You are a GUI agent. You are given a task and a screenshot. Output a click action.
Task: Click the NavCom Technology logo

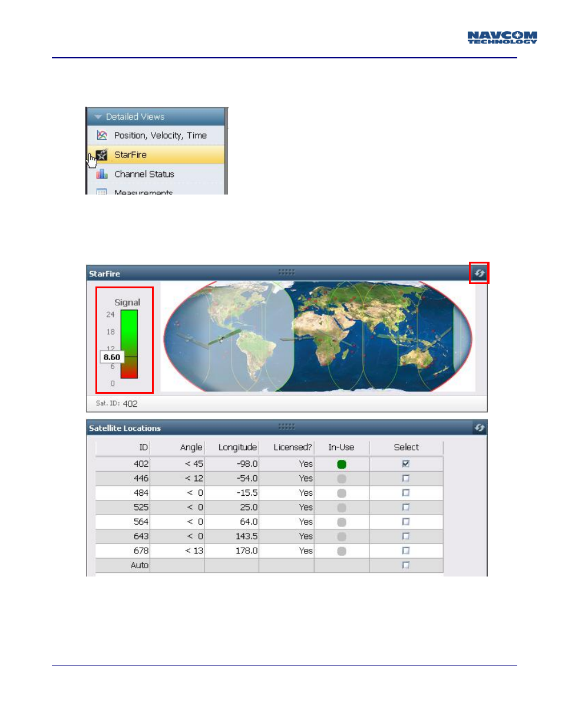tap(503, 38)
